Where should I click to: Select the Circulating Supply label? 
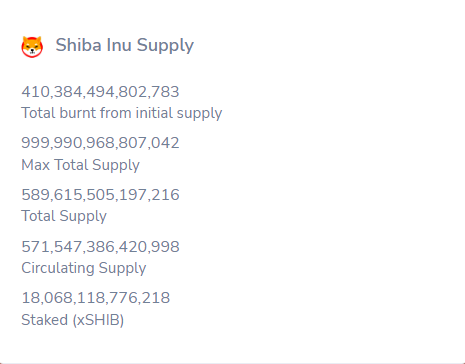point(84,268)
